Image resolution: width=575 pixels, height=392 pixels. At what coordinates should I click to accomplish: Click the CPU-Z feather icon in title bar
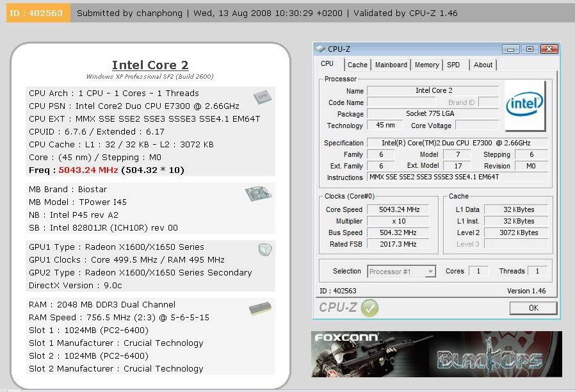point(320,49)
